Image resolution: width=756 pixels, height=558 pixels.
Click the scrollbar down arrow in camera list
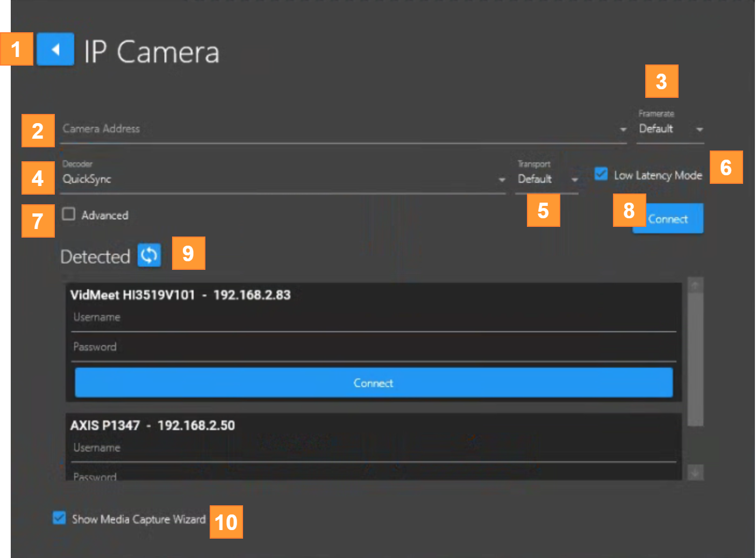click(x=695, y=473)
